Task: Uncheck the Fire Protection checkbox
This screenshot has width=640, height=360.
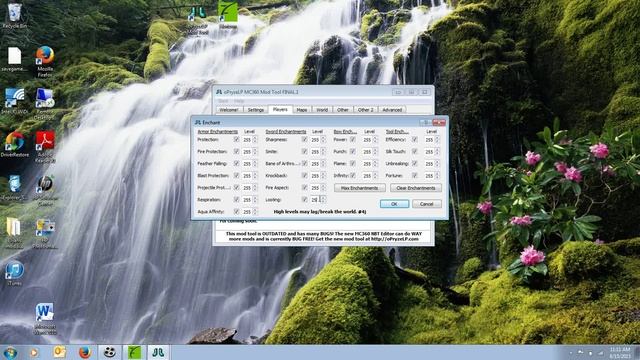Action: click(x=236, y=151)
